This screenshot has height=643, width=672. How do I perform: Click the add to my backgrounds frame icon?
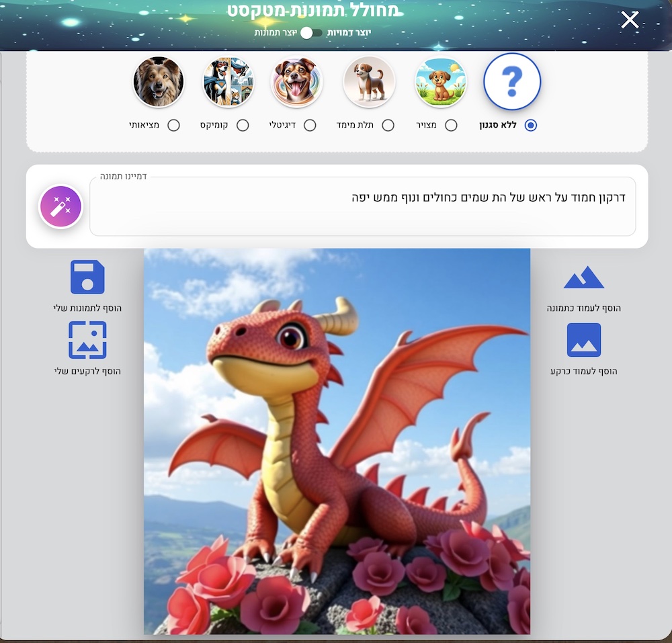(87, 340)
